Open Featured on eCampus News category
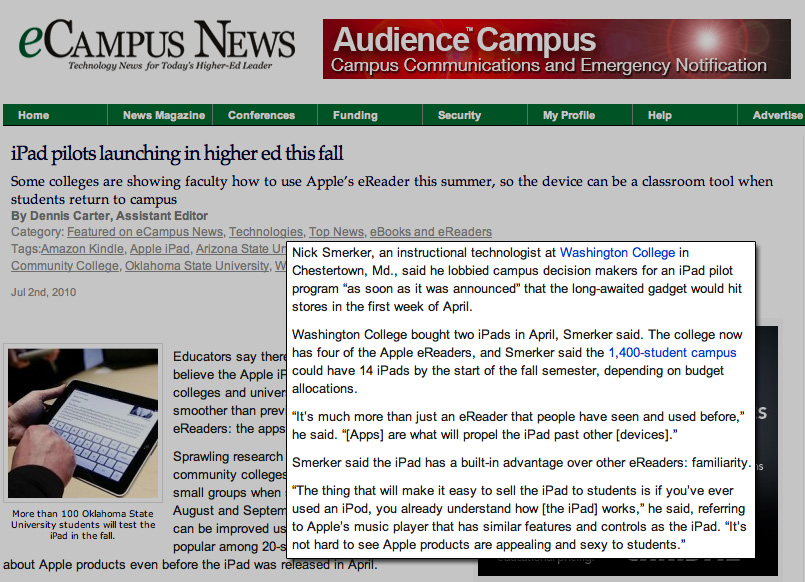 coord(145,232)
